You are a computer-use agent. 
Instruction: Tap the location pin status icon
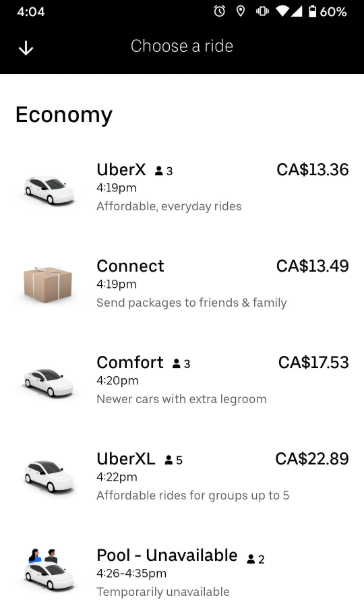click(241, 11)
